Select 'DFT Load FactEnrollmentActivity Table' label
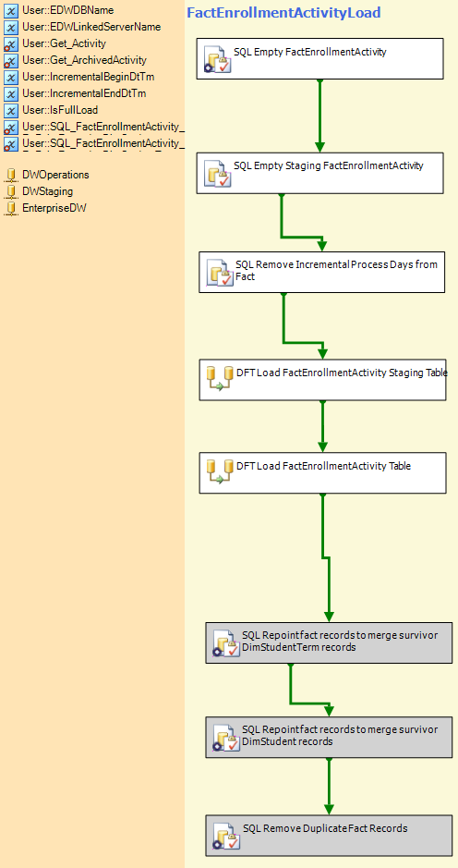The height and width of the screenshot is (868, 458). point(323,466)
